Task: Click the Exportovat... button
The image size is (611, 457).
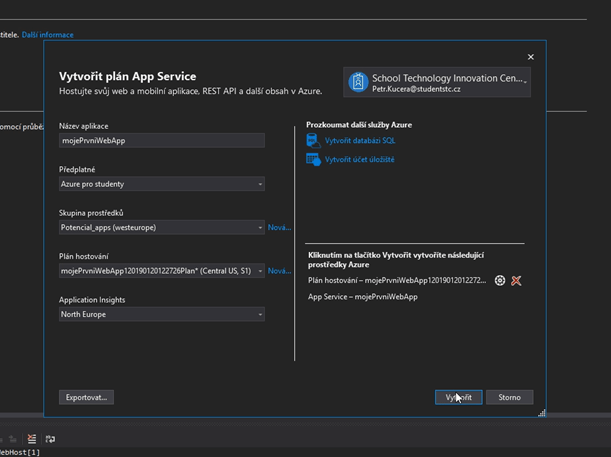Action: [86, 397]
